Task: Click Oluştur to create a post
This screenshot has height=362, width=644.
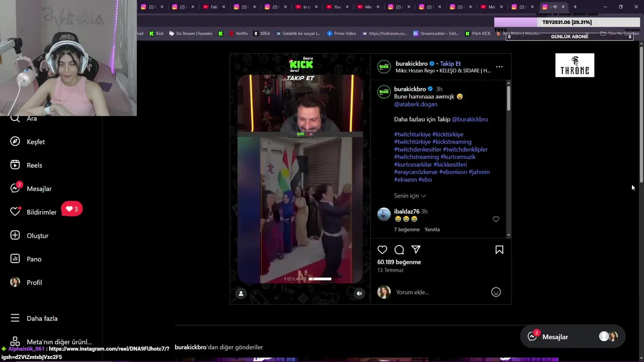Action: pyautogui.click(x=30, y=235)
